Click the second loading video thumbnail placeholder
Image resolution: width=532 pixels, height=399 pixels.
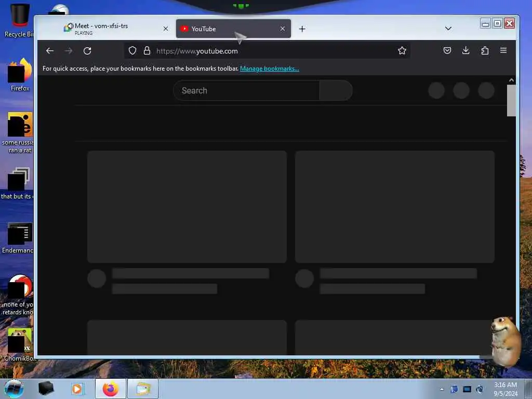click(x=395, y=207)
